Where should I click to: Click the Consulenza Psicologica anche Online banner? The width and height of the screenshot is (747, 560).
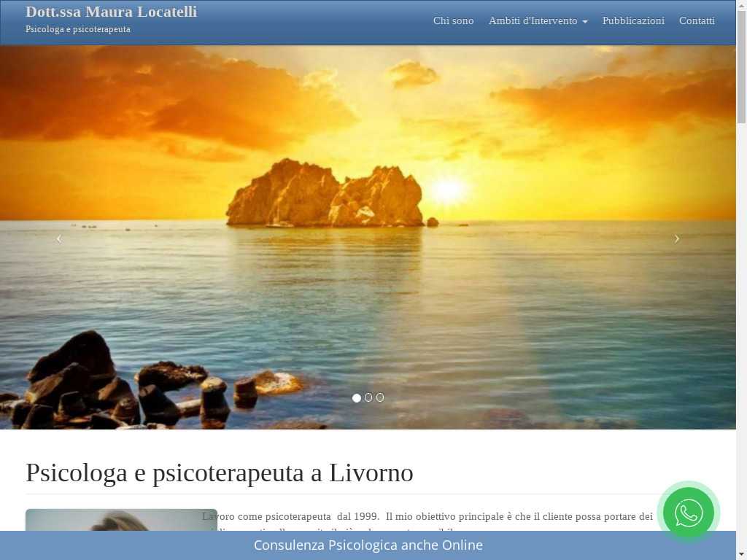368,545
